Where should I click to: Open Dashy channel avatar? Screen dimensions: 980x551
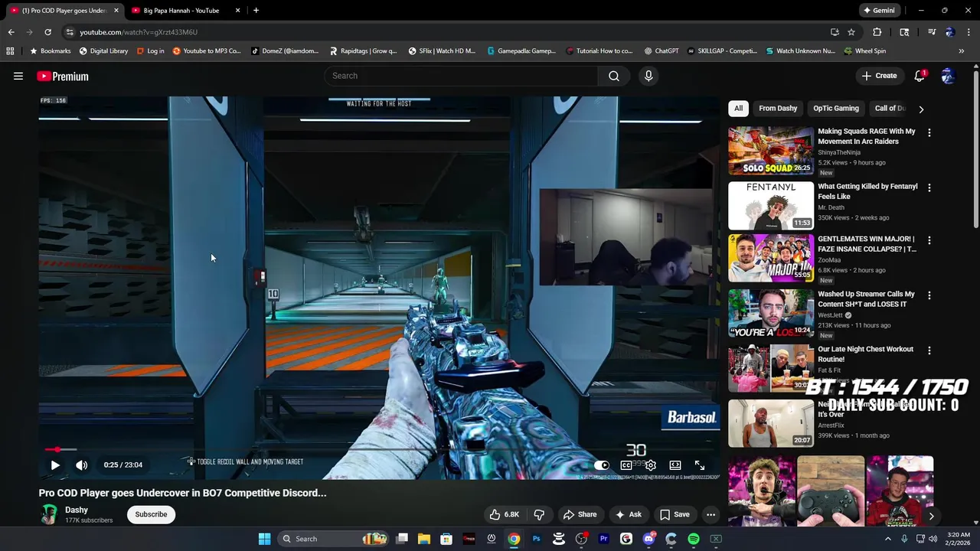tap(49, 514)
